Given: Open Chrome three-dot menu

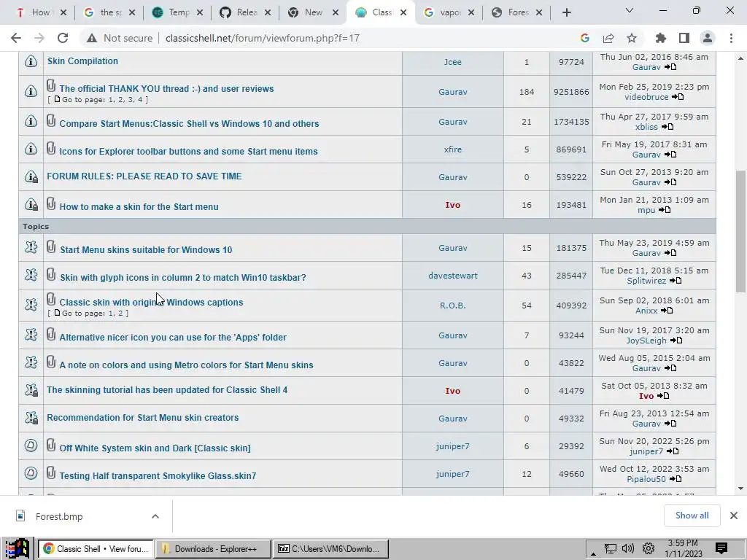Looking at the screenshot, I should pyautogui.click(x=731, y=38).
